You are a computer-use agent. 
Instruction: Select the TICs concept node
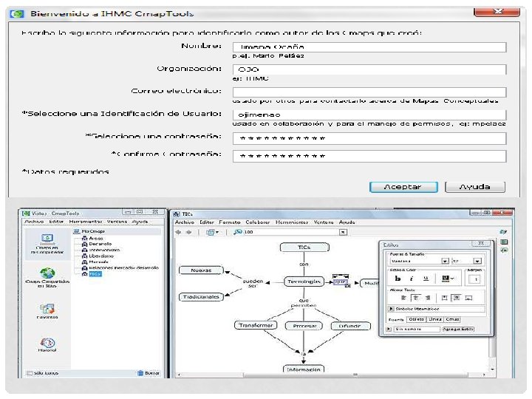pyautogui.click(x=304, y=248)
